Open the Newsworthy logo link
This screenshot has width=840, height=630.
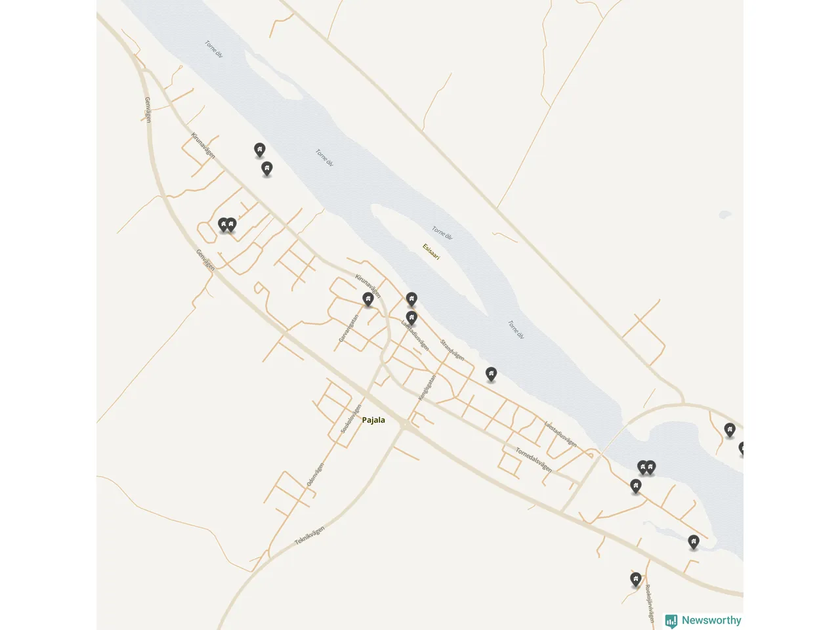coord(703,621)
